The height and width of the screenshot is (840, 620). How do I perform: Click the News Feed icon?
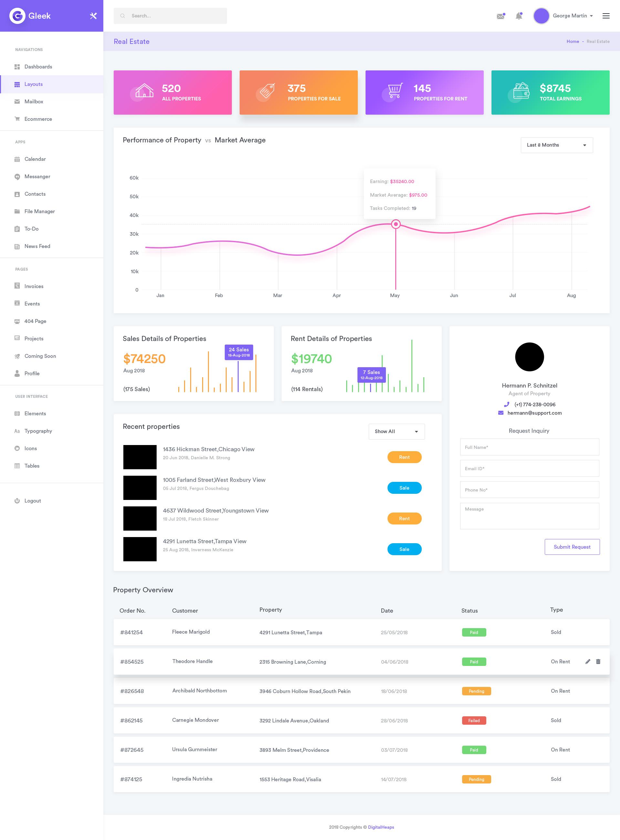pyautogui.click(x=17, y=247)
